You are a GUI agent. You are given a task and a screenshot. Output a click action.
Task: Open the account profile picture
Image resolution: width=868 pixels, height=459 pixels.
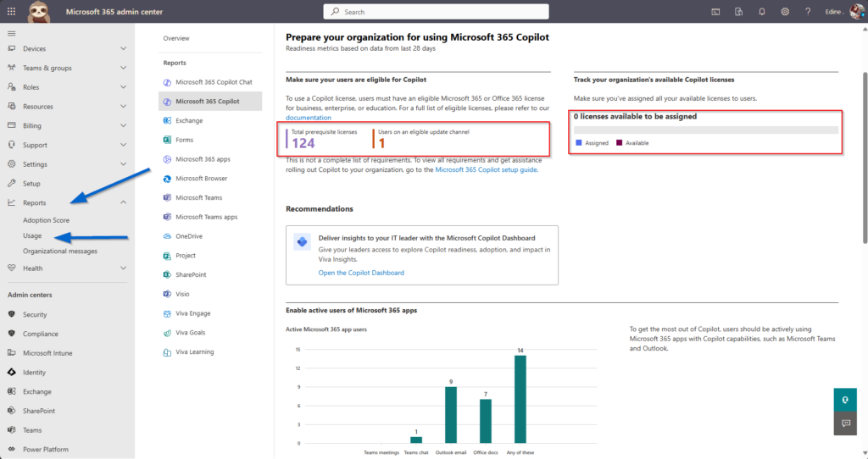(x=858, y=11)
